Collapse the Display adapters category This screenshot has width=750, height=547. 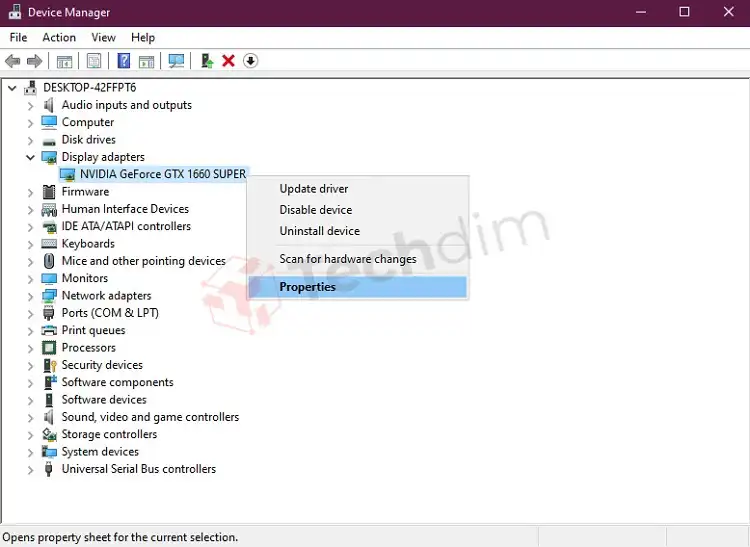click(30, 157)
